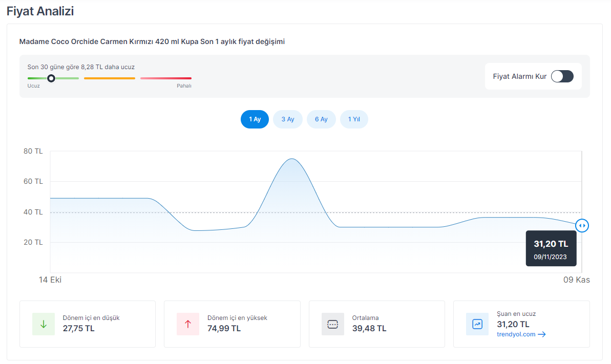Image resolution: width=611 pixels, height=364 pixels.
Task: Click the Ortalama label
Action: [366, 318]
